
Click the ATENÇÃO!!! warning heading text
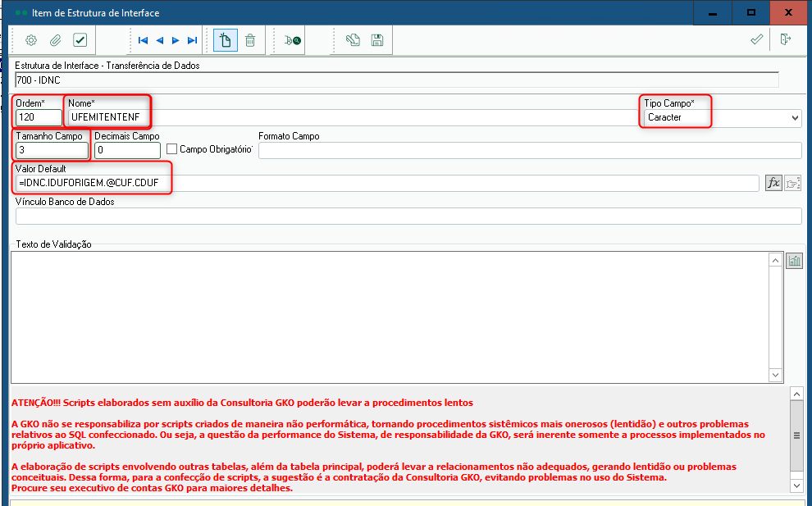242,403
